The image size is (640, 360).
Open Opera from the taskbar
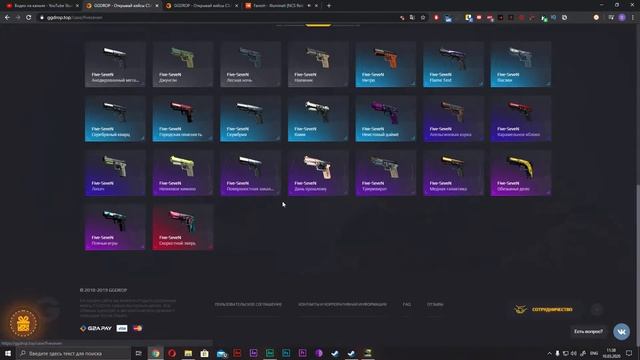click(x=172, y=353)
